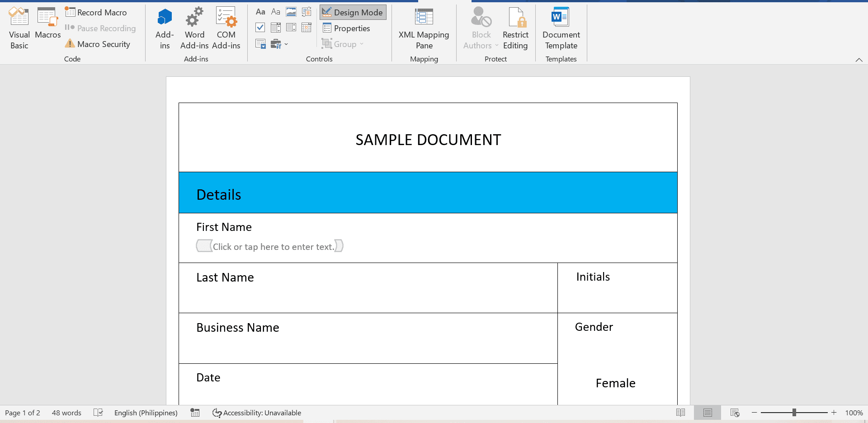Open the 48 words count dialog
The width and height of the screenshot is (868, 423).
[x=66, y=413]
